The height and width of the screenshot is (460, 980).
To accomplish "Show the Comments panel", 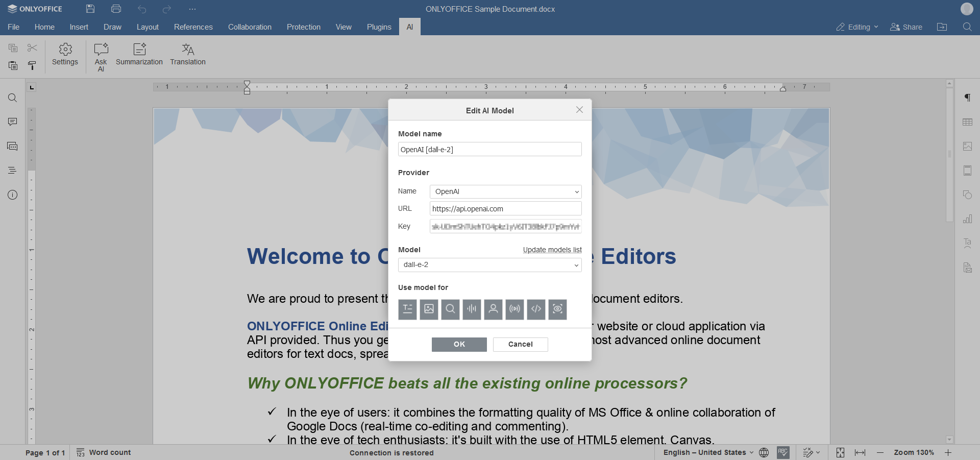I will click(12, 122).
